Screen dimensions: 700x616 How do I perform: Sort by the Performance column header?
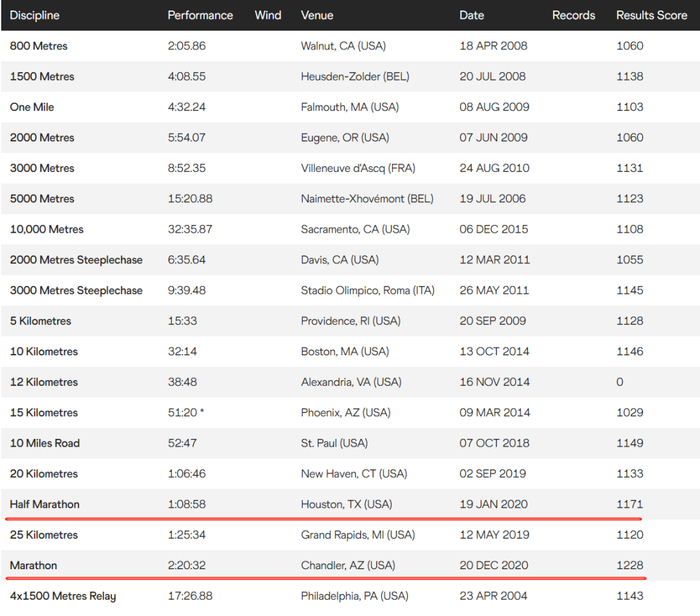pos(200,15)
